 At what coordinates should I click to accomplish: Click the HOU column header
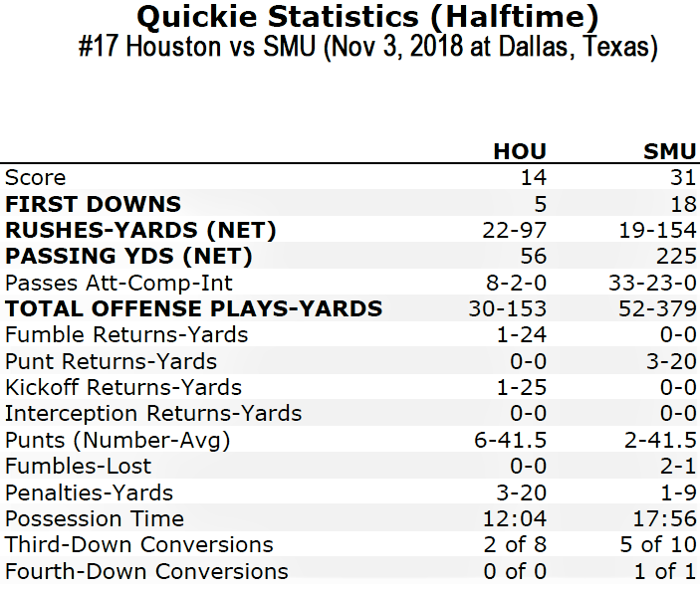(x=520, y=151)
